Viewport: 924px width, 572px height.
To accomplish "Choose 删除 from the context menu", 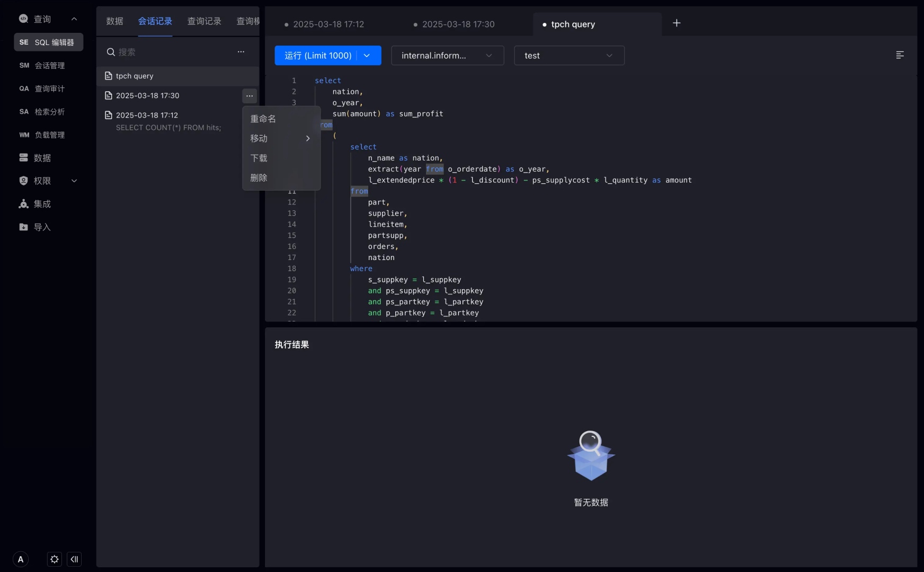I will pos(281,178).
